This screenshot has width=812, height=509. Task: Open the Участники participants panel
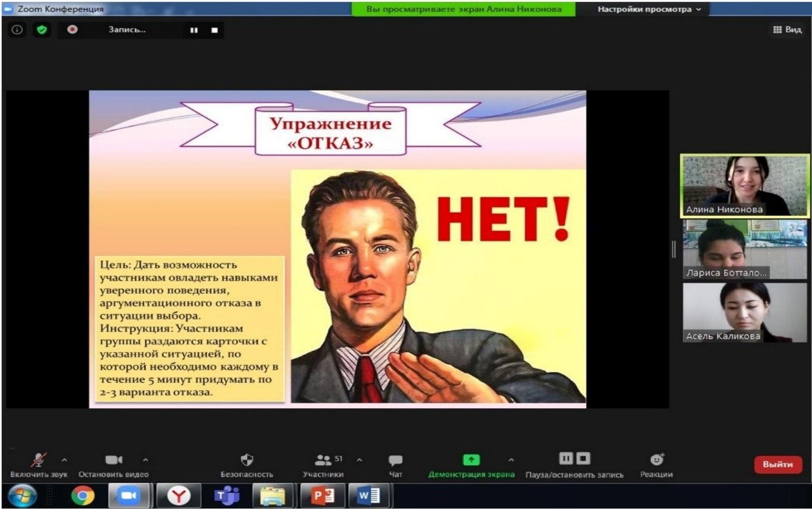click(324, 465)
